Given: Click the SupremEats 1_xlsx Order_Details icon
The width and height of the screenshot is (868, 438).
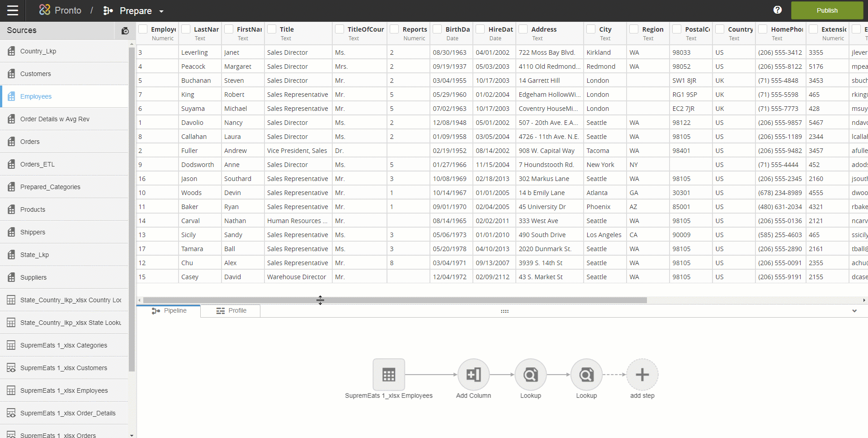Looking at the screenshot, I should (x=11, y=413).
